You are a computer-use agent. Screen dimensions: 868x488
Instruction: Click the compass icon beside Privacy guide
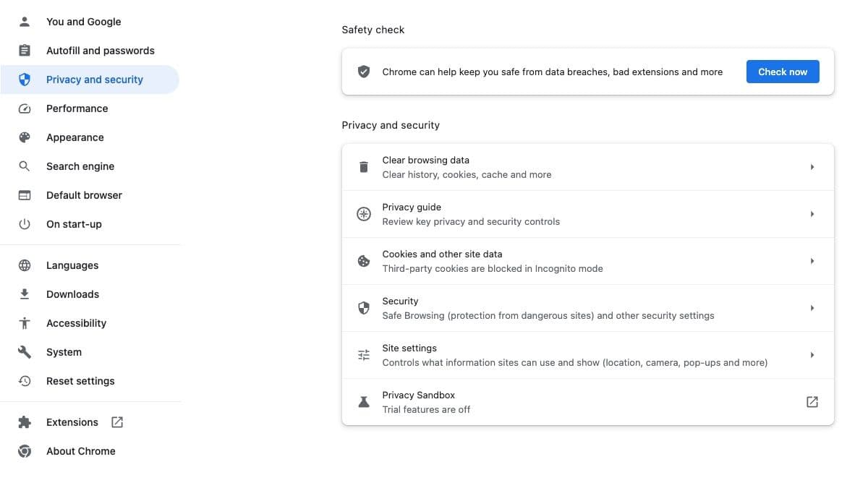click(x=364, y=214)
